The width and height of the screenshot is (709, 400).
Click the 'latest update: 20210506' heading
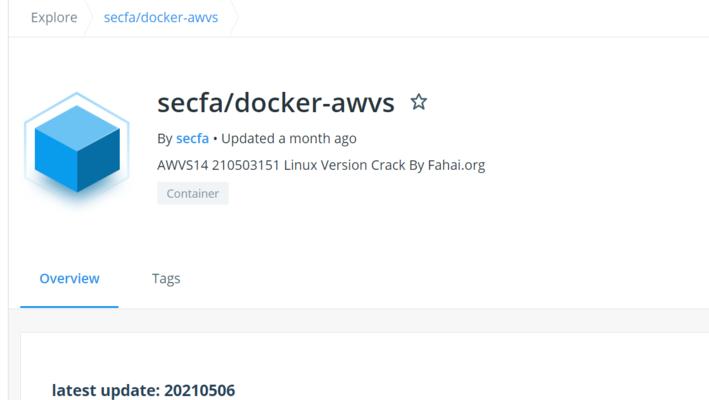tap(143, 390)
